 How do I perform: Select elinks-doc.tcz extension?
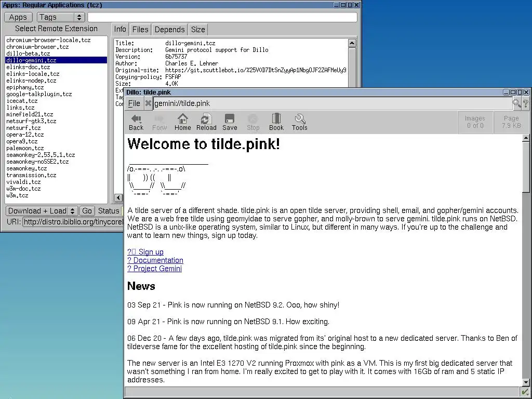click(x=56, y=67)
